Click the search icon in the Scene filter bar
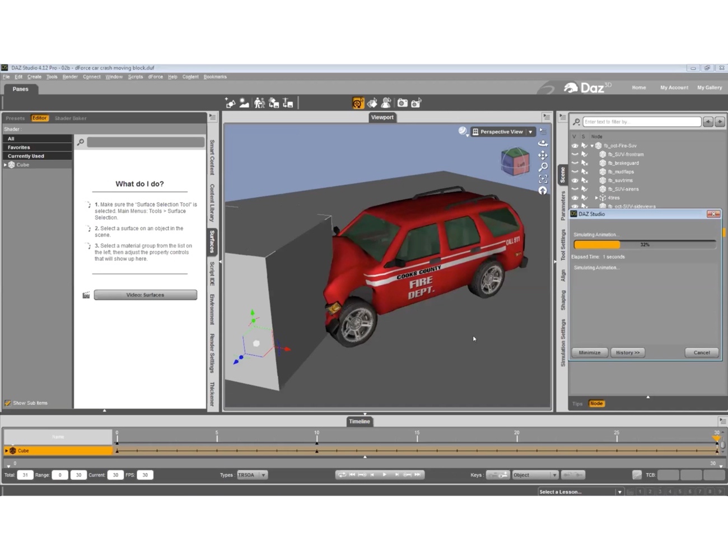The width and height of the screenshot is (728, 560). [576, 122]
